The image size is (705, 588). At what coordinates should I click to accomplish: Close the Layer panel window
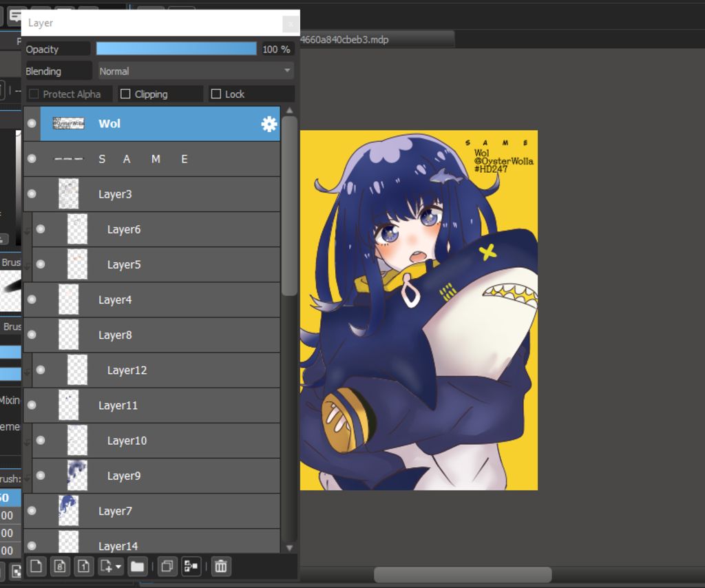click(291, 23)
